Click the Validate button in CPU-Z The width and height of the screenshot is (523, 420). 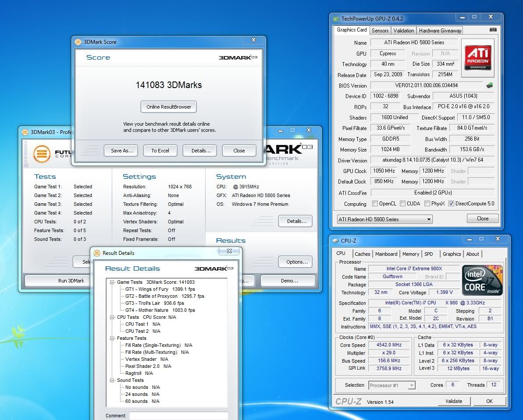455,401
